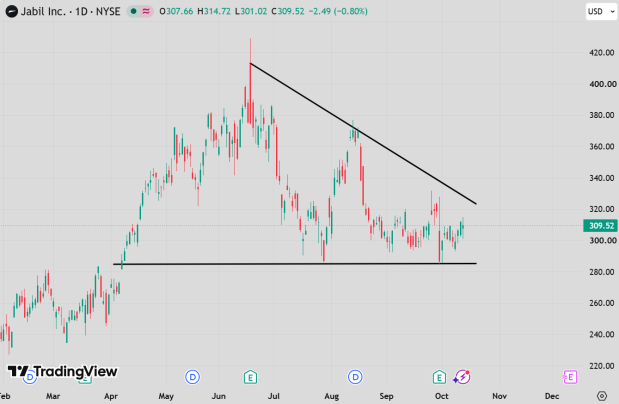Open the Jabil Inc. 1D NYSE symbol title
Image resolution: width=619 pixels, height=404 pixels.
[70, 11]
